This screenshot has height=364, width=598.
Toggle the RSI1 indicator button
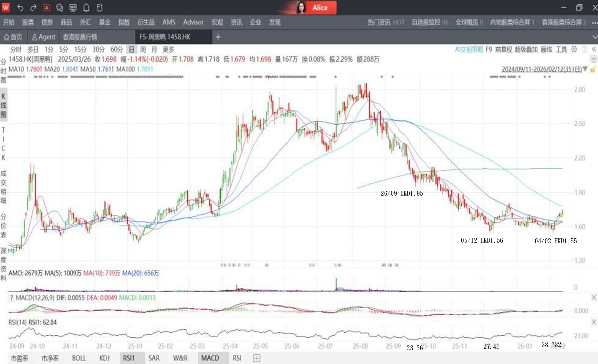129,358
